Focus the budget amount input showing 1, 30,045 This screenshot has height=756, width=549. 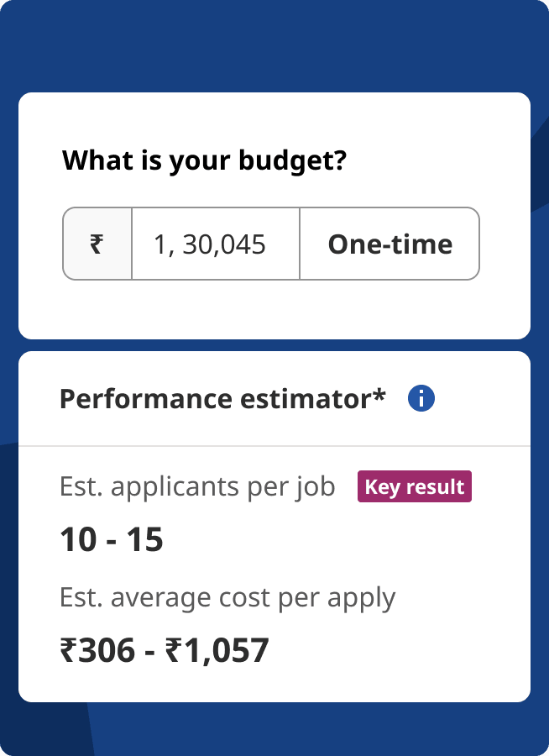click(215, 244)
